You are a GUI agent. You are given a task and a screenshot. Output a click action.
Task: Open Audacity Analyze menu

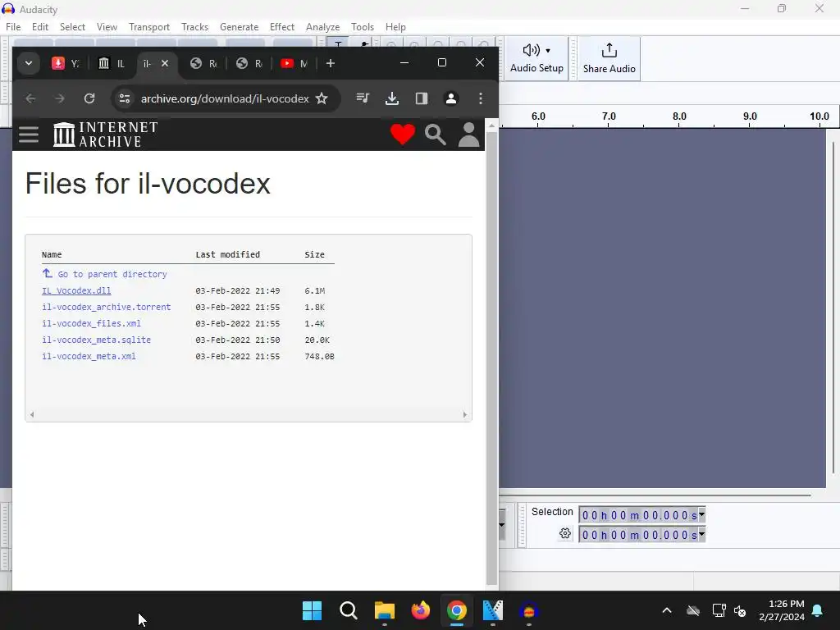pyautogui.click(x=322, y=27)
